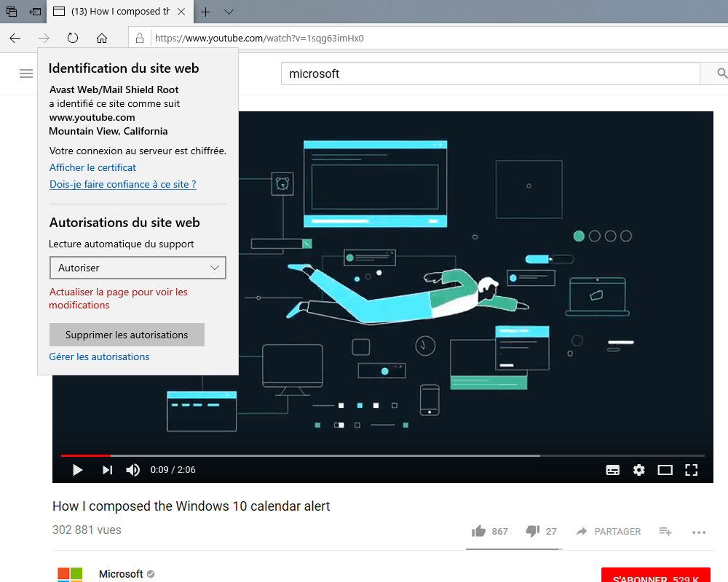Image resolution: width=728 pixels, height=582 pixels.
Task: Open Gérer les autorisations link
Action: pyautogui.click(x=99, y=356)
